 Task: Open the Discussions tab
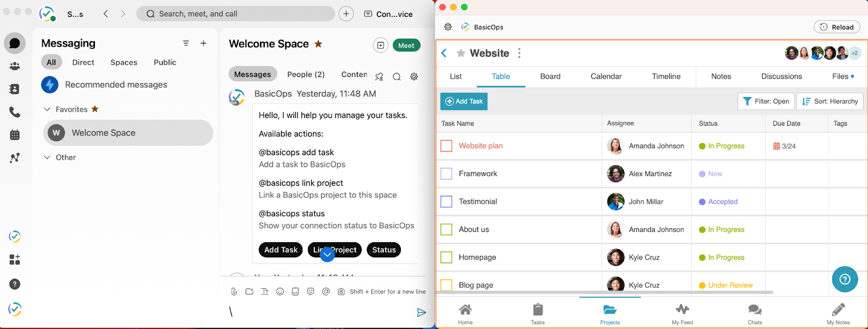[x=781, y=76]
